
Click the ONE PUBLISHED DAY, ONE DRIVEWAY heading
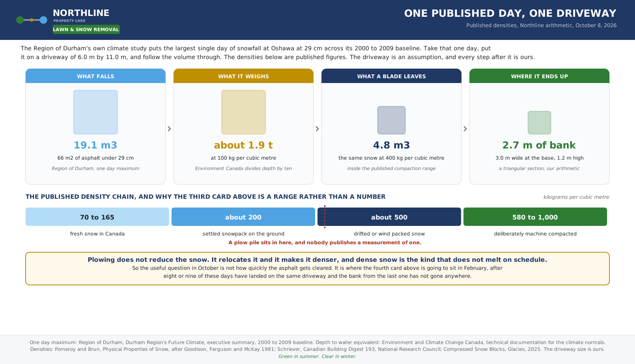pyautogui.click(x=510, y=14)
